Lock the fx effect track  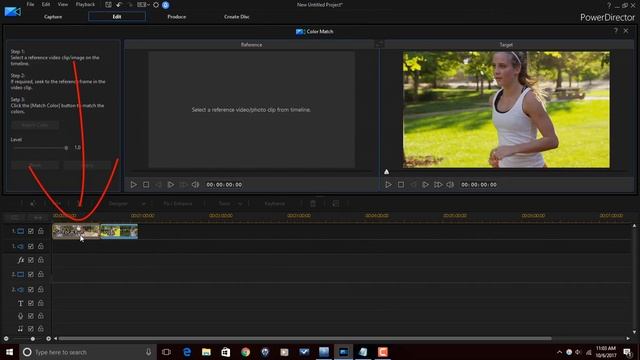tap(41, 260)
